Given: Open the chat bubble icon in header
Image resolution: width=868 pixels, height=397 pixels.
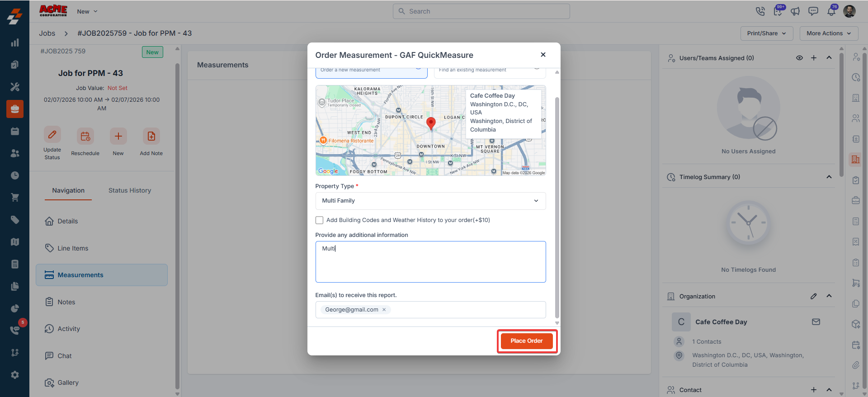Looking at the screenshot, I should pos(813,11).
